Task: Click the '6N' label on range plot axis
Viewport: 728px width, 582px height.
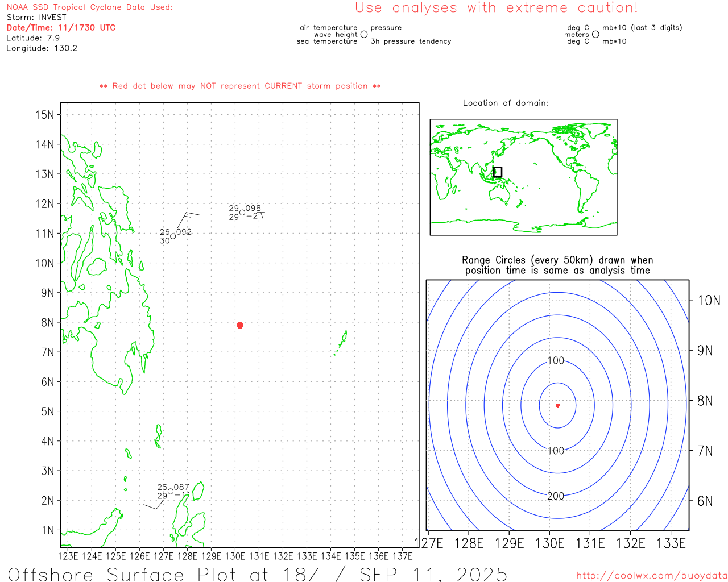Action: pyautogui.click(x=705, y=501)
